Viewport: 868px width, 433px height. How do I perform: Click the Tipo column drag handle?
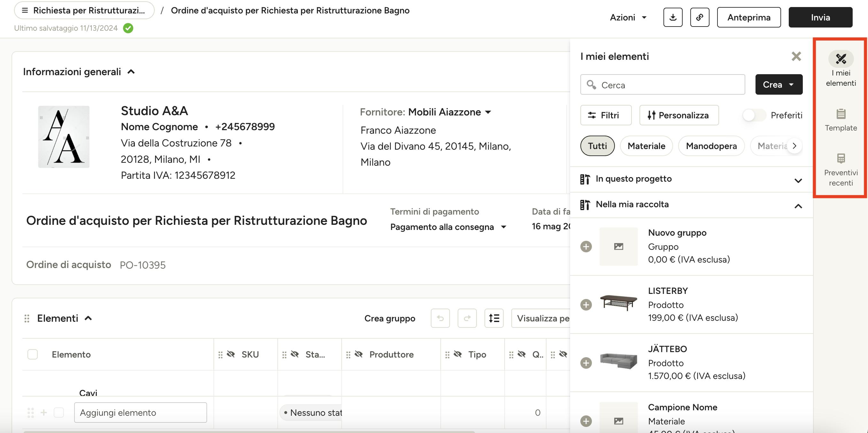point(447,355)
